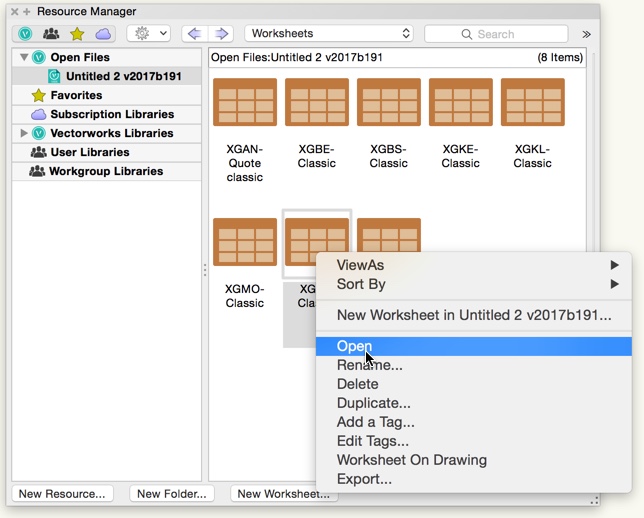This screenshot has height=518, width=644.
Task: Select the XGMO-Classic worksheet thumbnail
Action: (245, 242)
